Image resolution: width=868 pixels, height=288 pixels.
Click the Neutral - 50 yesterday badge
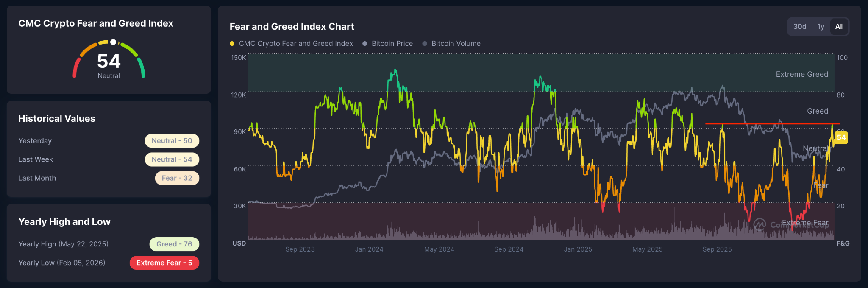(172, 141)
